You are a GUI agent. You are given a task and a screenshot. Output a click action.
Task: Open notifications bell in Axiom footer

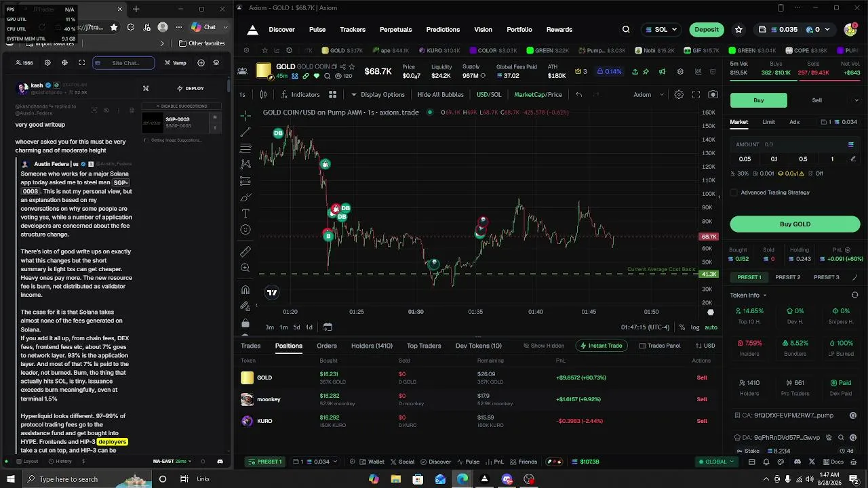point(766,462)
